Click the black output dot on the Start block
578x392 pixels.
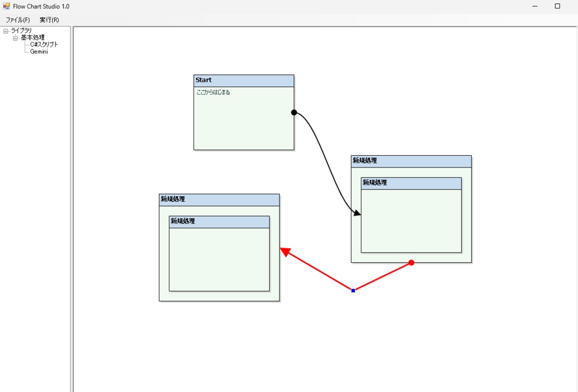point(294,112)
